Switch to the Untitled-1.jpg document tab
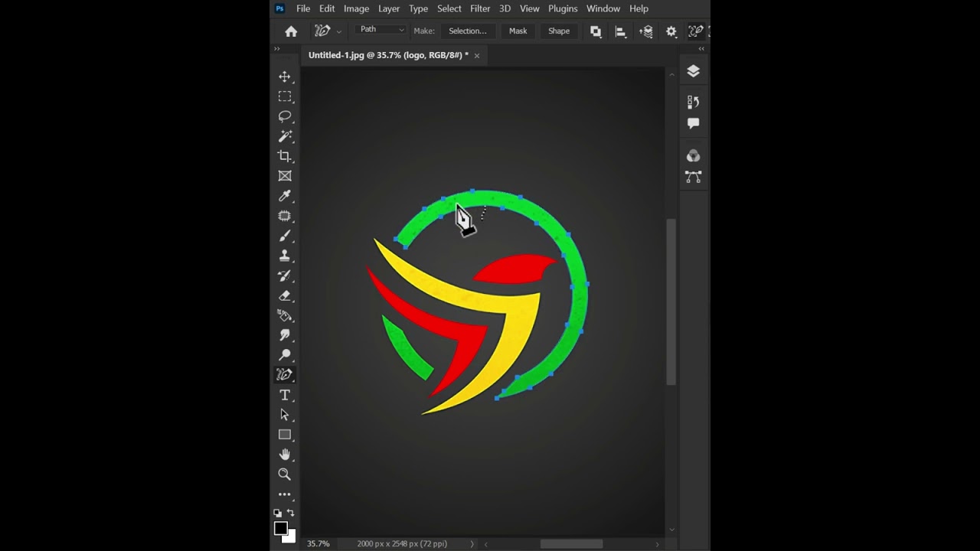Viewport: 980px width, 551px height. click(388, 55)
